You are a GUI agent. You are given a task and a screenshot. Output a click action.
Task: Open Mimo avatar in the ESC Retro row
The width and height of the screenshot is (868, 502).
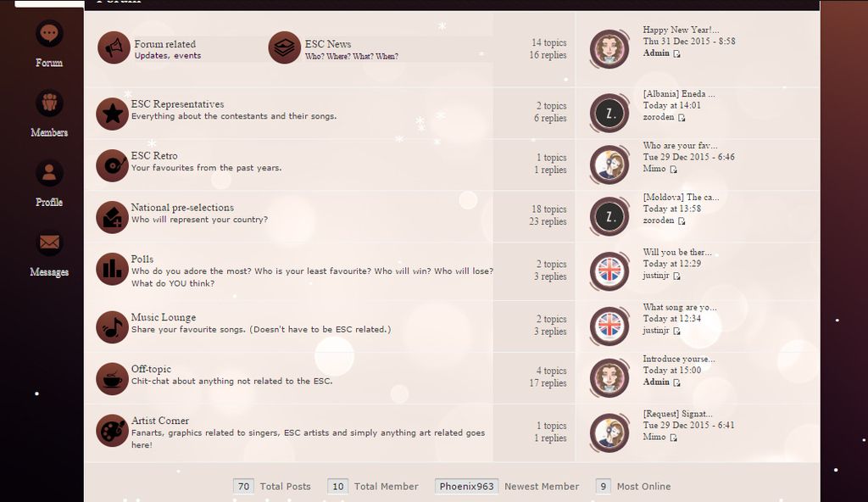click(609, 165)
